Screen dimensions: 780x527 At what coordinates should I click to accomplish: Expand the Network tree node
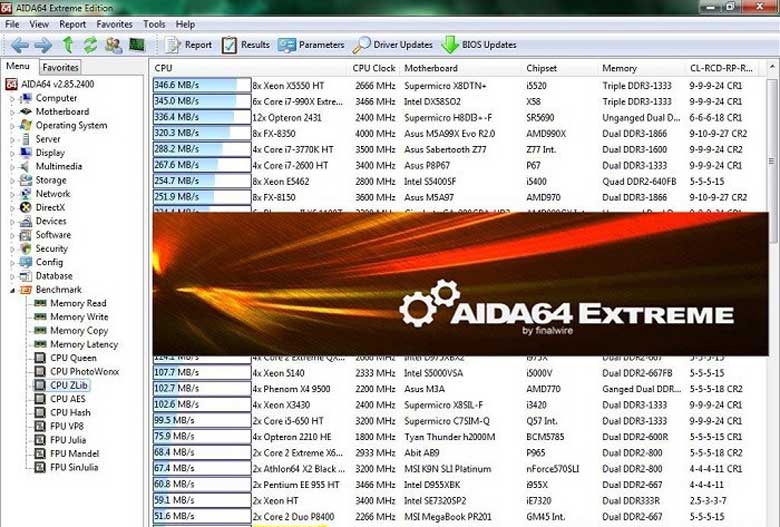(12, 194)
